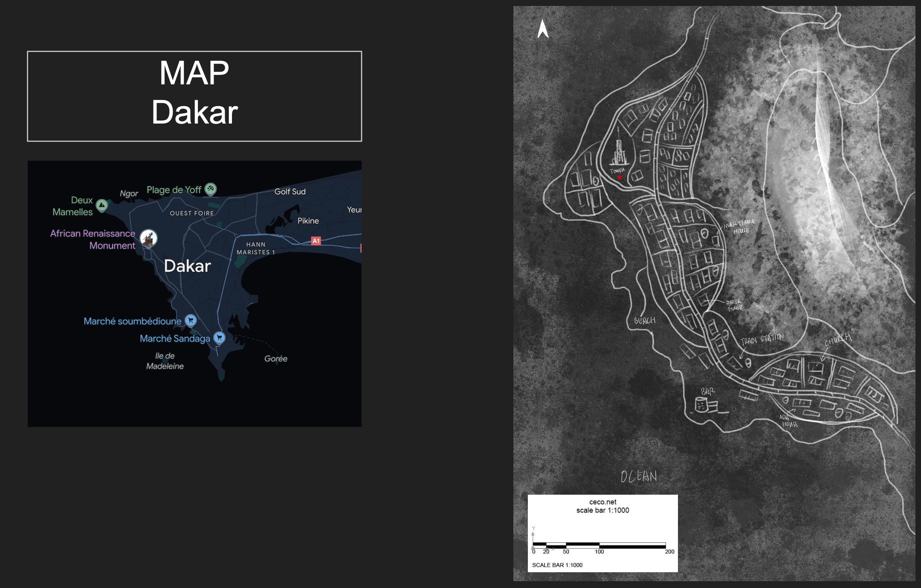Image resolution: width=921 pixels, height=588 pixels.
Task: Select the African Renaissance Monument photo marker
Action: [x=149, y=238]
